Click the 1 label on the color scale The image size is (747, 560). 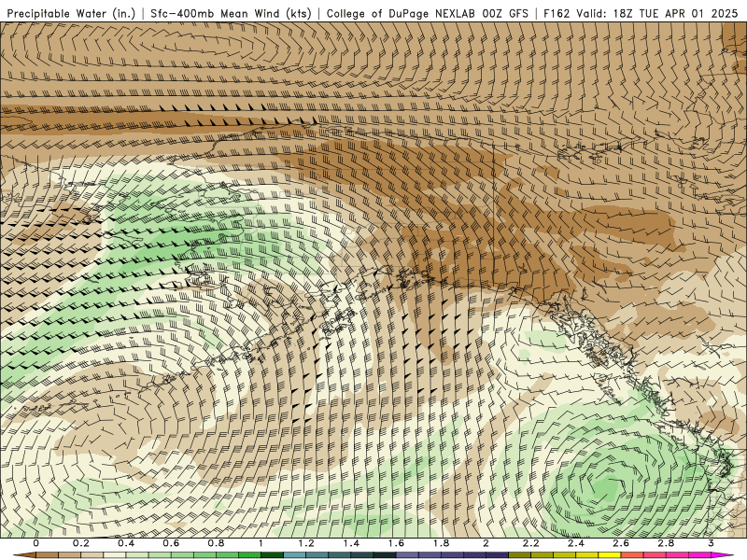[x=261, y=543]
